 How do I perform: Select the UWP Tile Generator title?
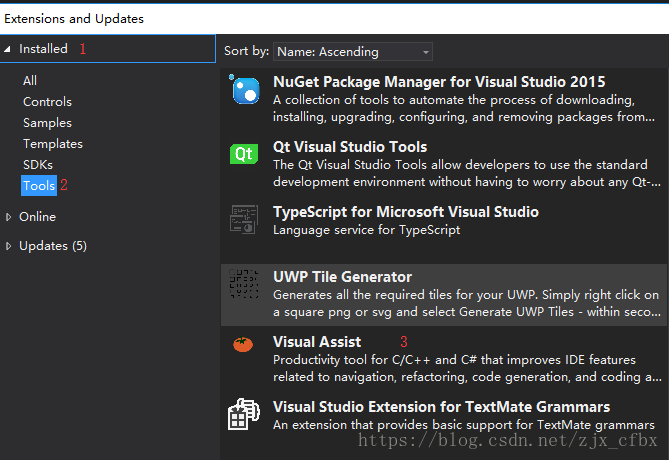(342, 277)
